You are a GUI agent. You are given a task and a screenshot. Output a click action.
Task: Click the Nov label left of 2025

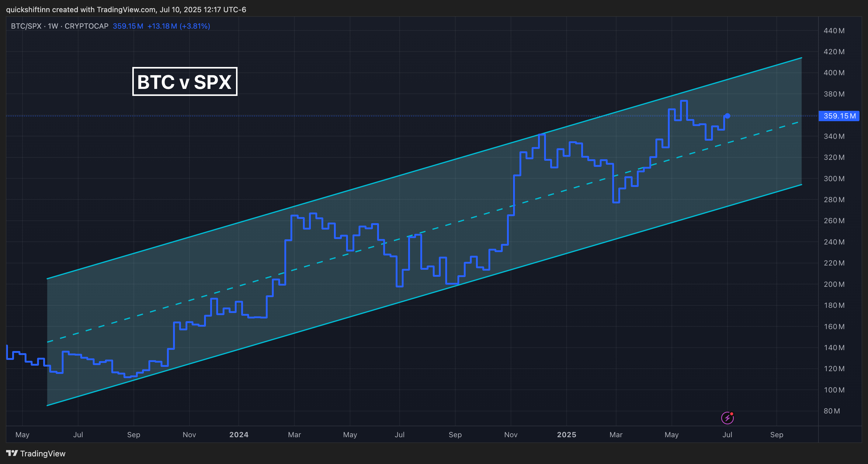tap(511, 435)
